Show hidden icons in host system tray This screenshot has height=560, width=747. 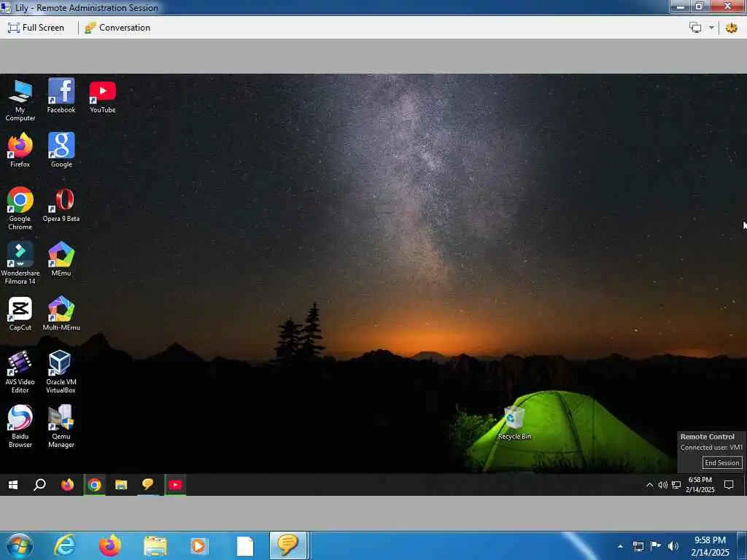[x=620, y=545]
